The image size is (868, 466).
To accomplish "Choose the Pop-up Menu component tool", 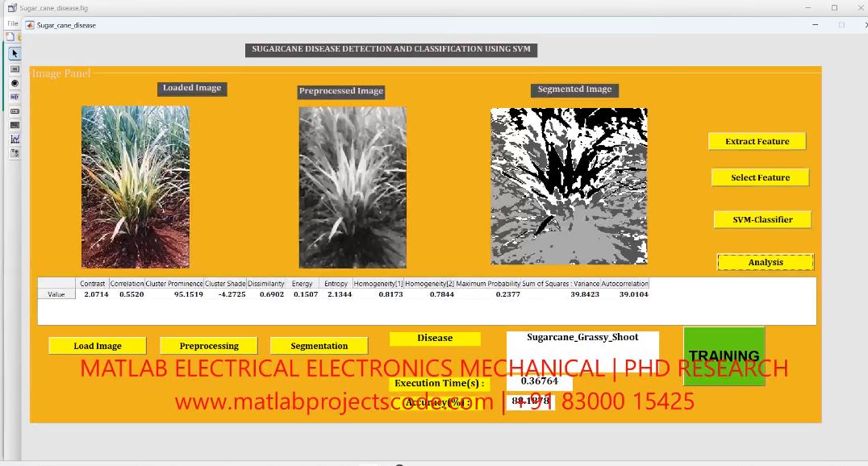I will tap(15, 110).
